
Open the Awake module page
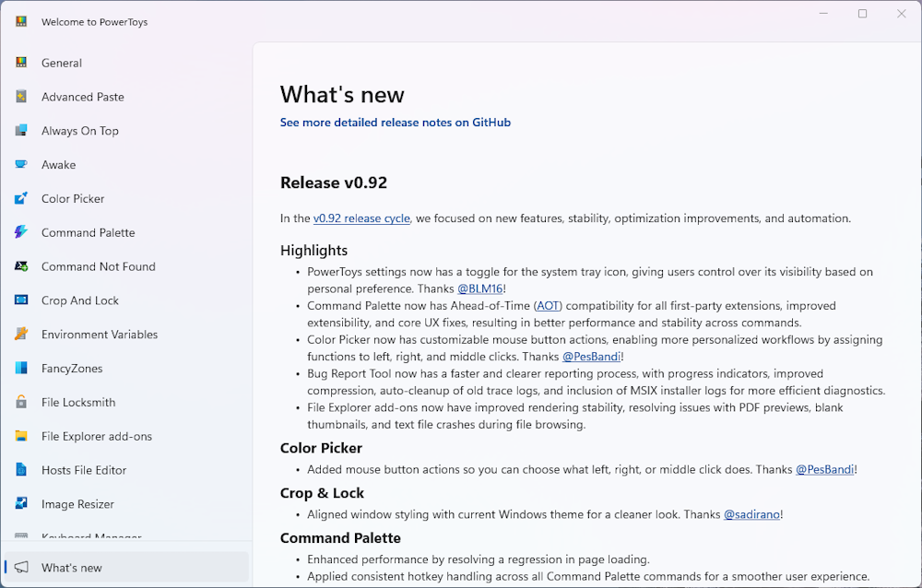tap(126, 165)
